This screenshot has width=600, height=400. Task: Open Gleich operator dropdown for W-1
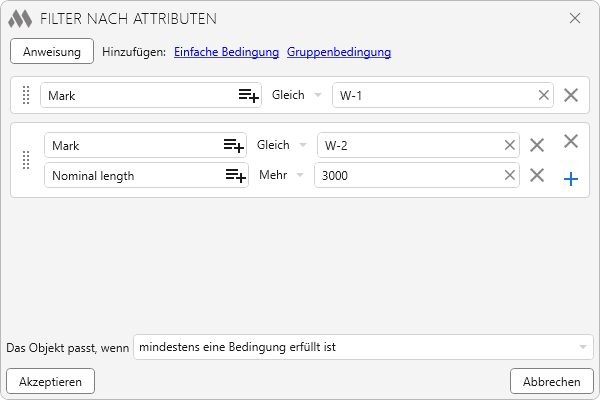297,95
